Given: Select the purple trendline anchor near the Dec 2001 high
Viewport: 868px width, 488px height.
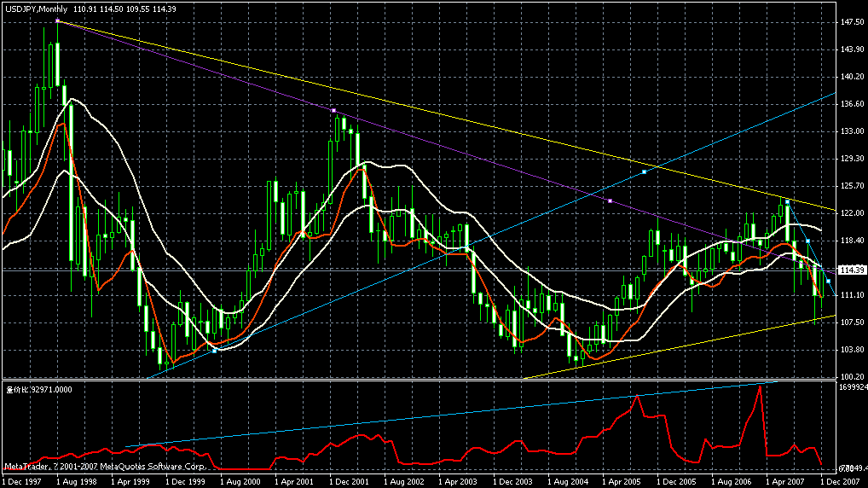Looking at the screenshot, I should tap(333, 111).
